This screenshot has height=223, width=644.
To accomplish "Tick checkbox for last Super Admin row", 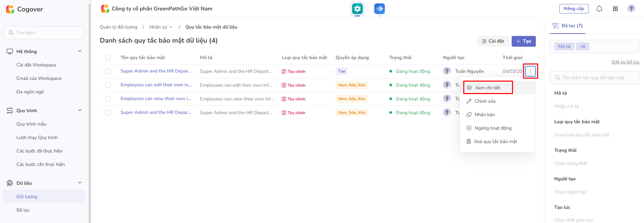I will 108,113.
